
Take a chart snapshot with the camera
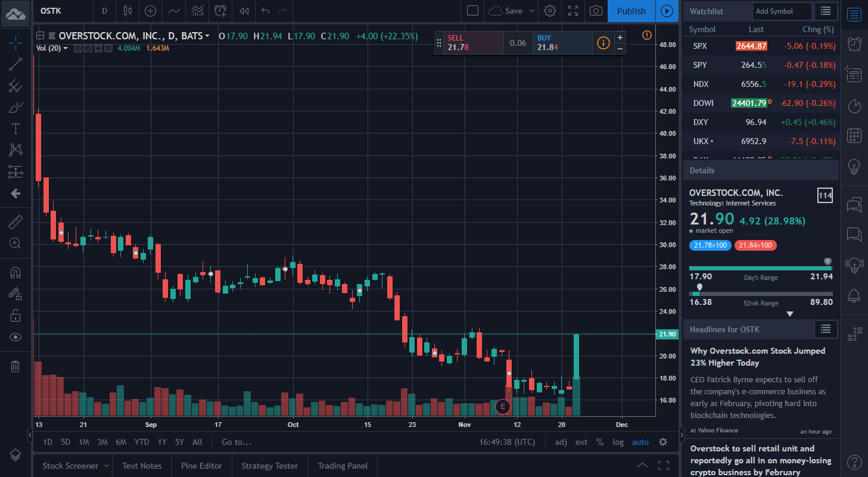coord(596,11)
